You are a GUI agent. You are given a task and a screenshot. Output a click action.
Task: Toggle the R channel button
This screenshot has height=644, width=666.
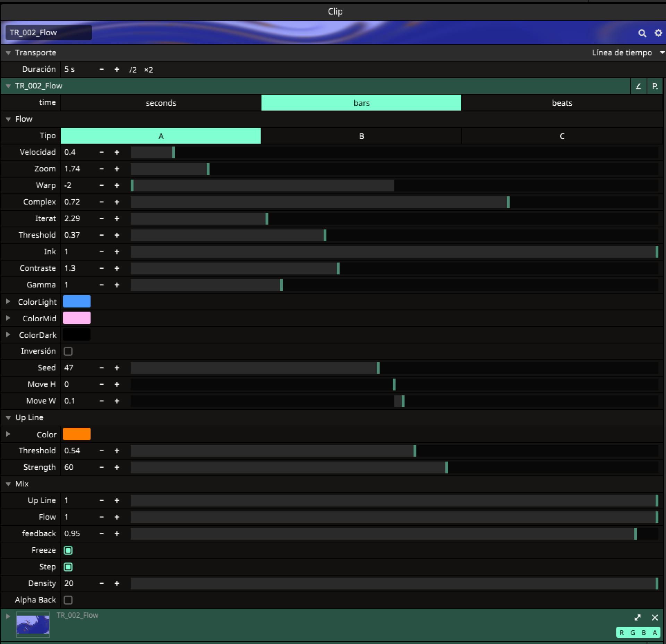(x=622, y=633)
